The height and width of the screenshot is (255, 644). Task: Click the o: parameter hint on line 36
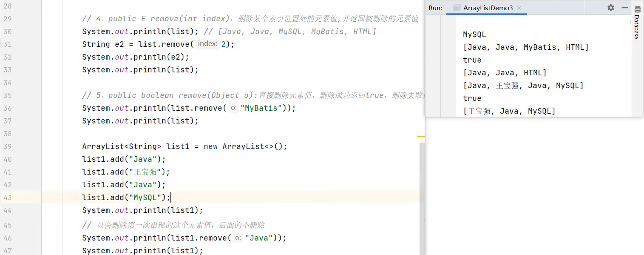233,108
